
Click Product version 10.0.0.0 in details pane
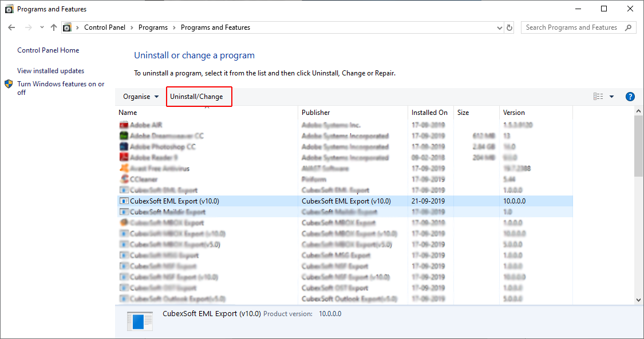point(302,314)
